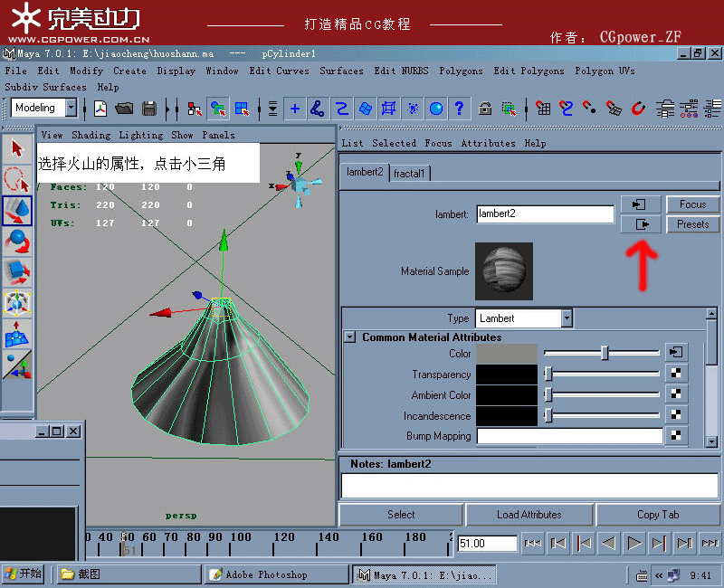Collapse the Common Material Attributes section

[x=350, y=337]
